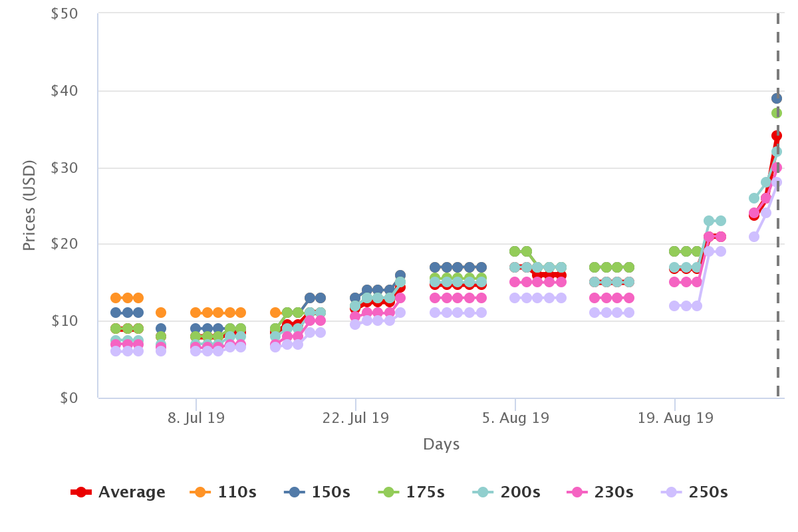Image resolution: width=798 pixels, height=532 pixels.
Task: Click the '22. Jul 19' x-axis label
Action: pos(355,418)
